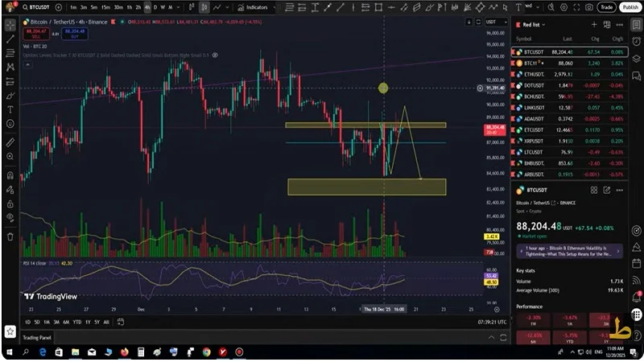Click the camera snapshot icon

[x=589, y=7]
